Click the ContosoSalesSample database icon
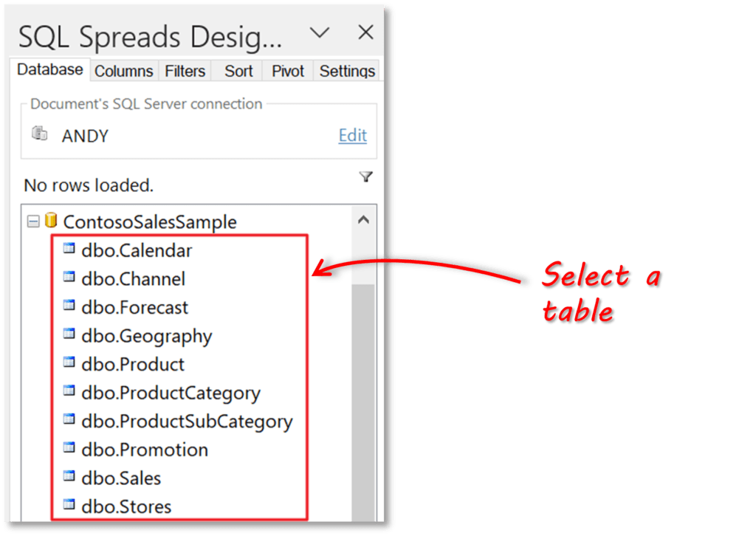 tap(49, 221)
